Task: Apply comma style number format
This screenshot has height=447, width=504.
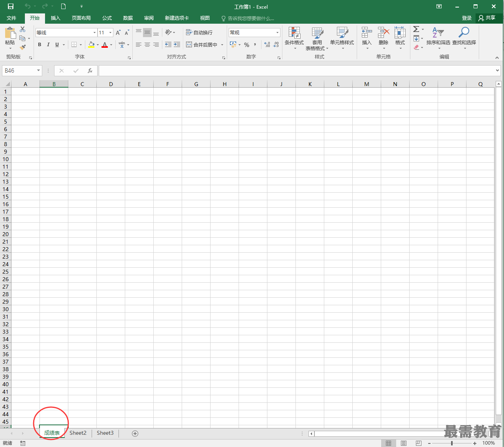Action: [x=255, y=45]
